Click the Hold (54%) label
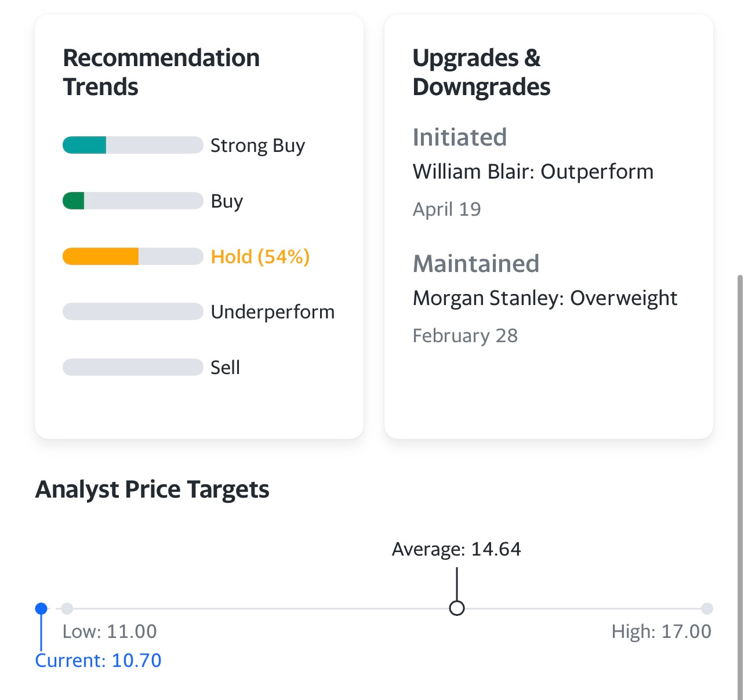748x700 pixels. coord(260,256)
